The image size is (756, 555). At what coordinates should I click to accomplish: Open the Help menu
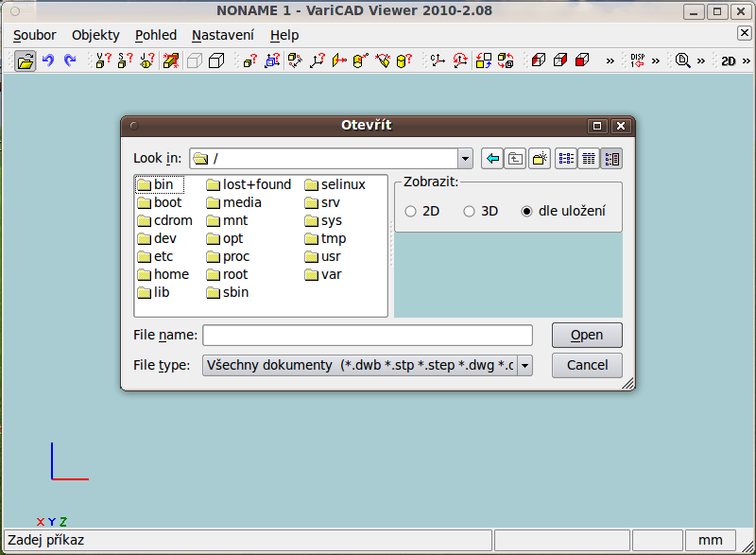pos(284,35)
